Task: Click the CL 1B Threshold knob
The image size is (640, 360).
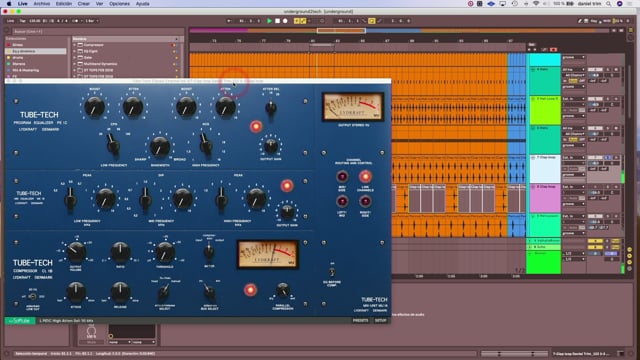Action: tap(165, 252)
